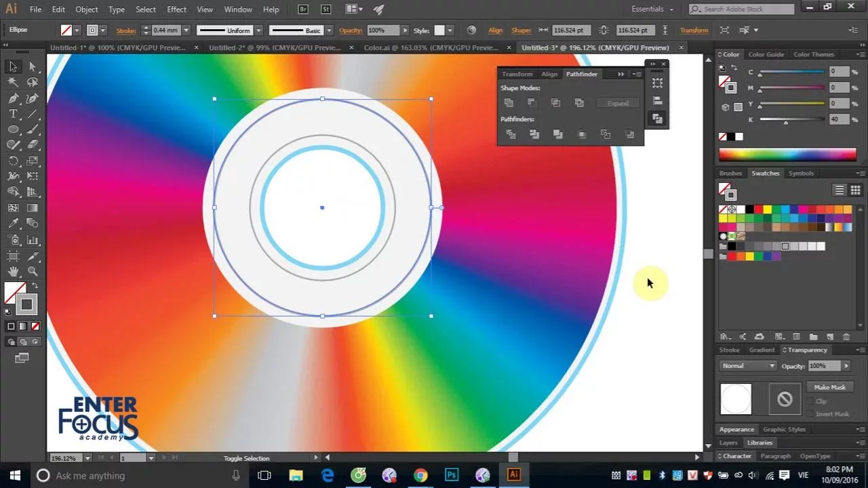Screen dimensions: 868x488
Task: Click Divide pathfinder icon
Action: [511, 134]
